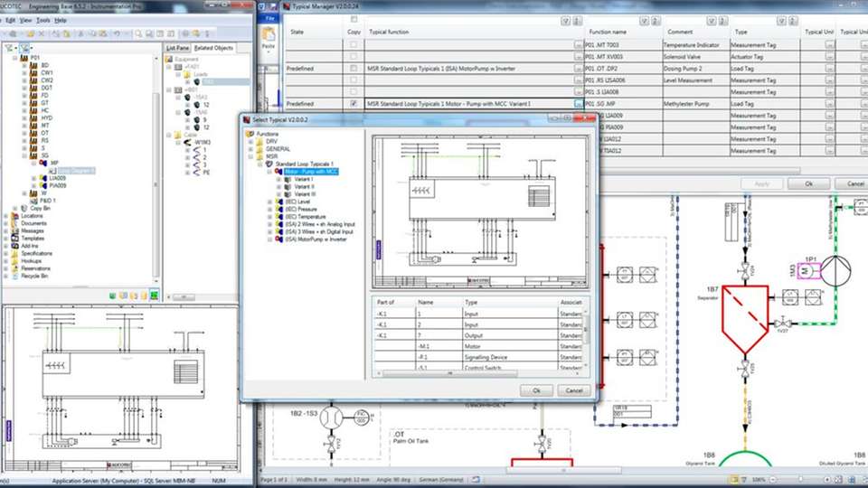Select the BD plant folder icon in project tree
This screenshot has width=868, height=488.
click(x=33, y=65)
